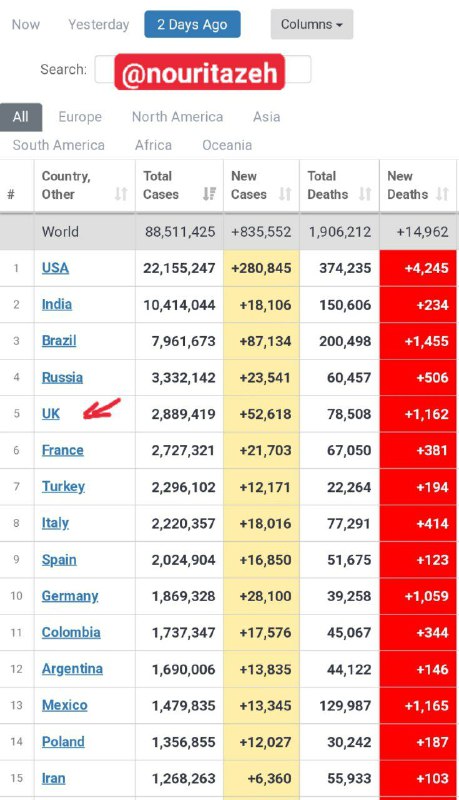Sort by New Cases column icon
Viewport: 459px width, 800px height.
(x=285, y=194)
